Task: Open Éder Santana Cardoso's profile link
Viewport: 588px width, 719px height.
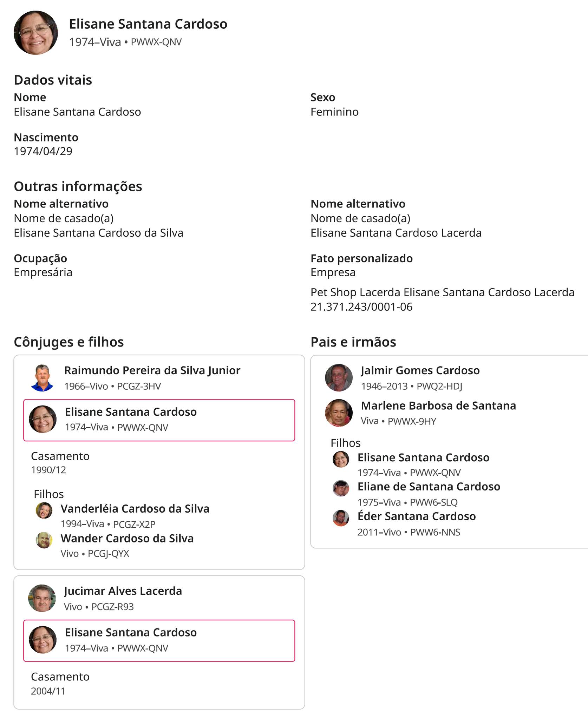Action: pos(417,516)
